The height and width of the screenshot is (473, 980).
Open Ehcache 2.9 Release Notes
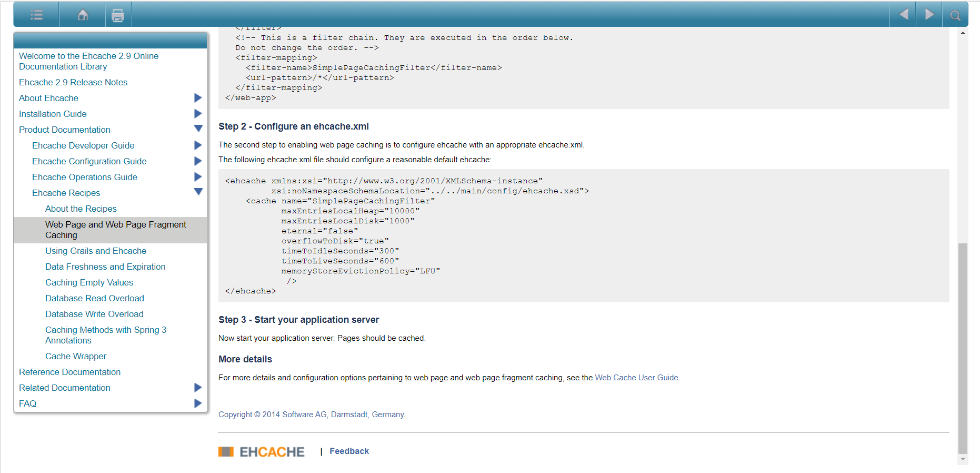[73, 82]
